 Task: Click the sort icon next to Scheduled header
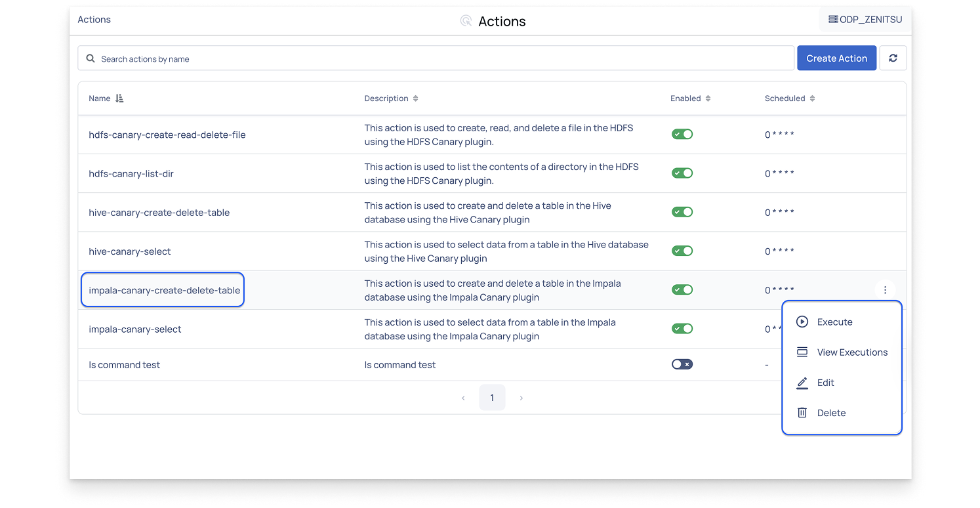(812, 98)
